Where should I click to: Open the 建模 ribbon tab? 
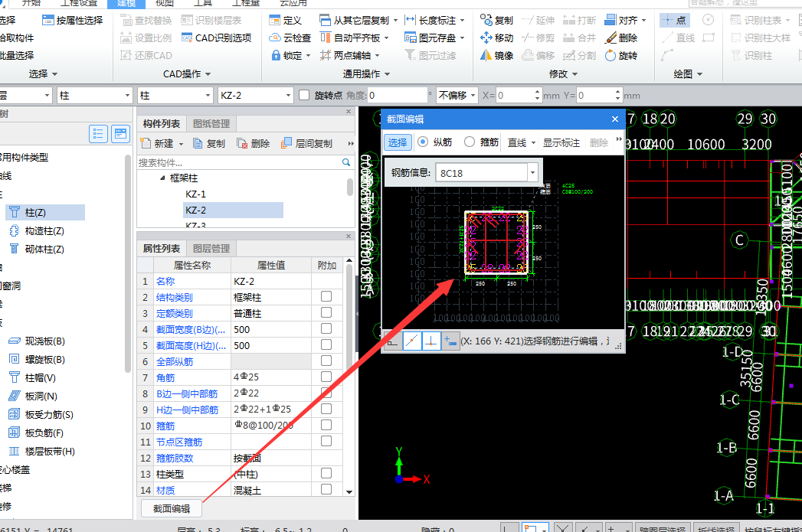pyautogui.click(x=126, y=3)
